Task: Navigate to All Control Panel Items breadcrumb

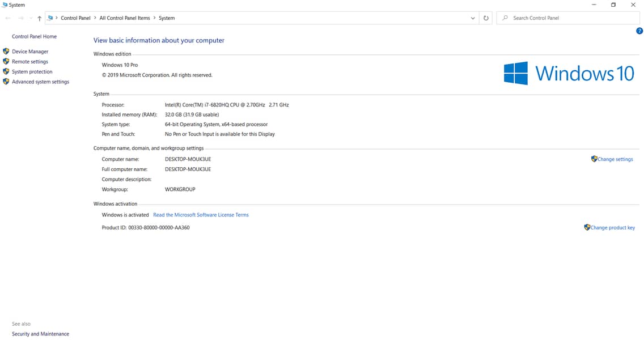Action: [125, 18]
